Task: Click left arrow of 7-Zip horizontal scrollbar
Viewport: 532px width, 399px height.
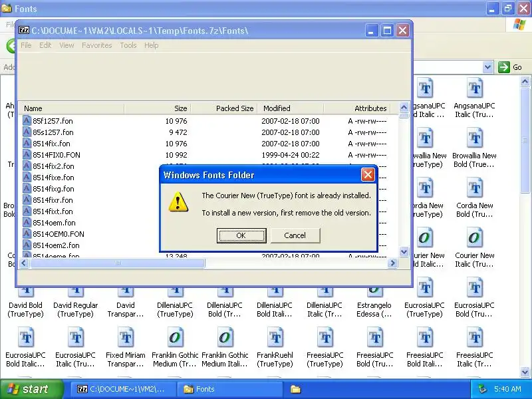Action: 23,263
